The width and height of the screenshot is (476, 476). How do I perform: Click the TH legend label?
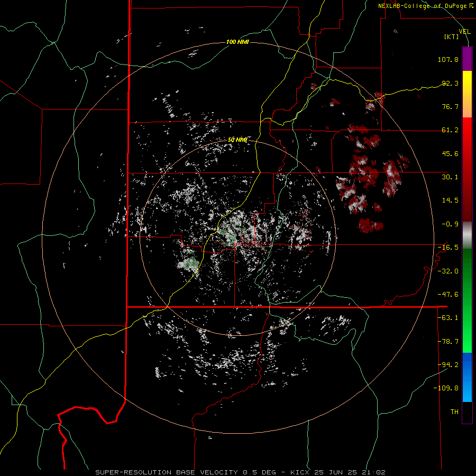(454, 412)
